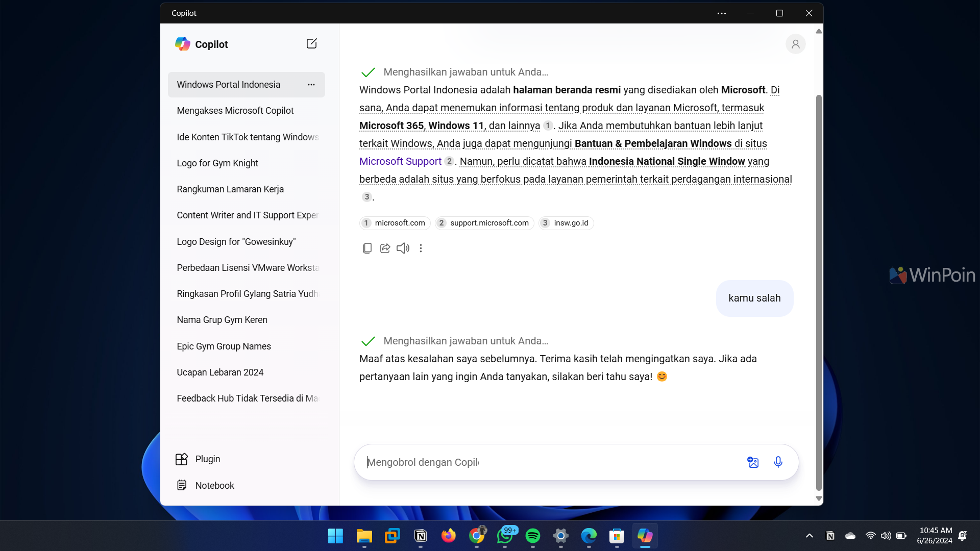
Task: Open the OneDrive cloud tray icon
Action: tap(850, 536)
